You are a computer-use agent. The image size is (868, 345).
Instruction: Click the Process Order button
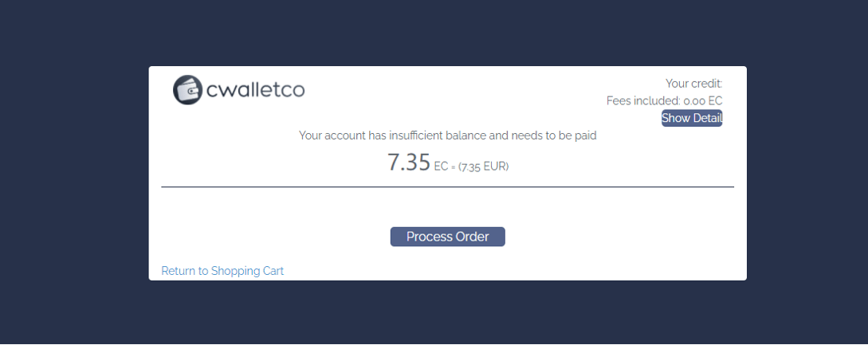[x=447, y=237]
